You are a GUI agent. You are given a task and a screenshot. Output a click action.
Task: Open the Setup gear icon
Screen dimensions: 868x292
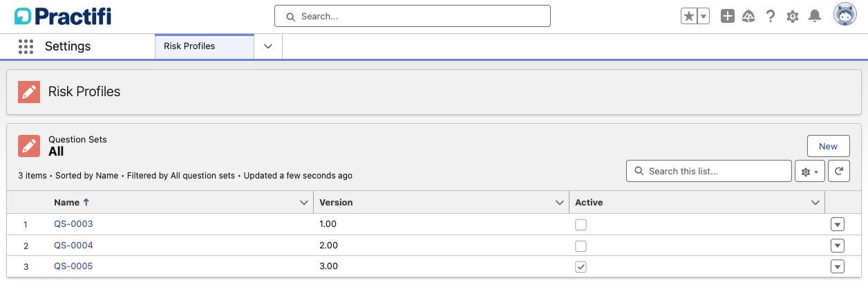793,16
